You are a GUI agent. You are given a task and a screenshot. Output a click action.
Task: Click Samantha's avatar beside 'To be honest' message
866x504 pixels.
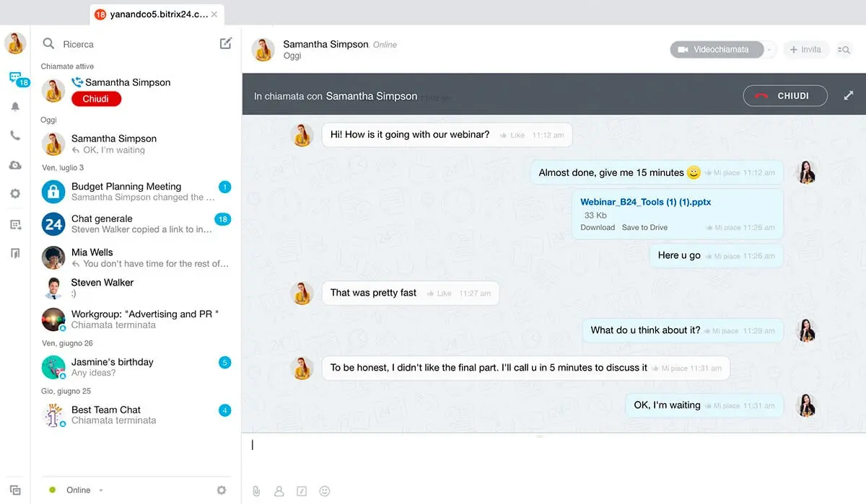coord(302,368)
